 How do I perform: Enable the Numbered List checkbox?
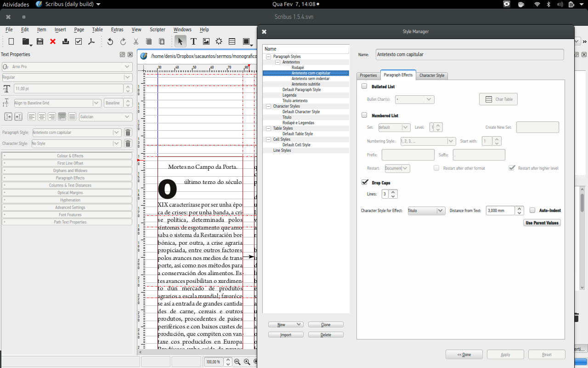coord(364,115)
